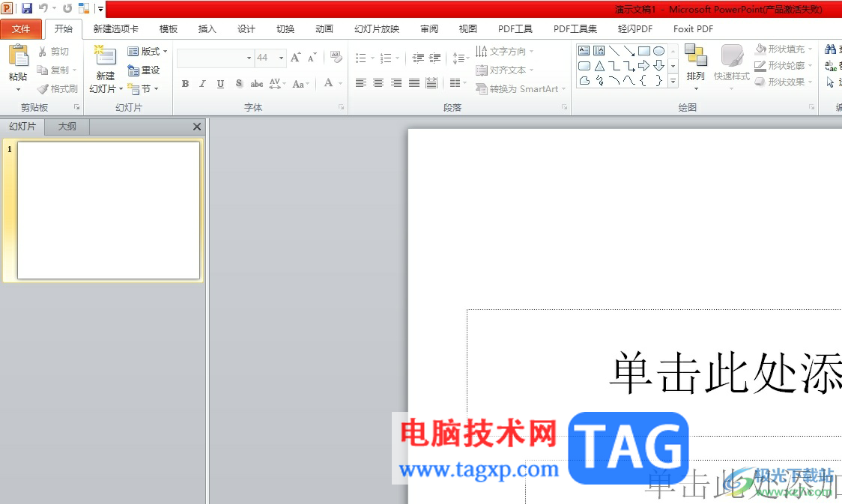Click the Shape Outline (形状轮廓) button
Image resolution: width=842 pixels, height=504 pixels.
[x=784, y=65]
